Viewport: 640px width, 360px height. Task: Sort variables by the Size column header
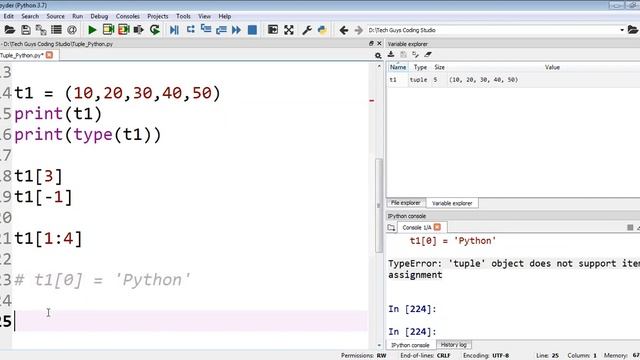[x=440, y=67]
